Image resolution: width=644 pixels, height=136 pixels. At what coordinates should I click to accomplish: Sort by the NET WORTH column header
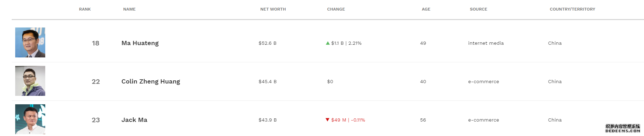pos(273,9)
